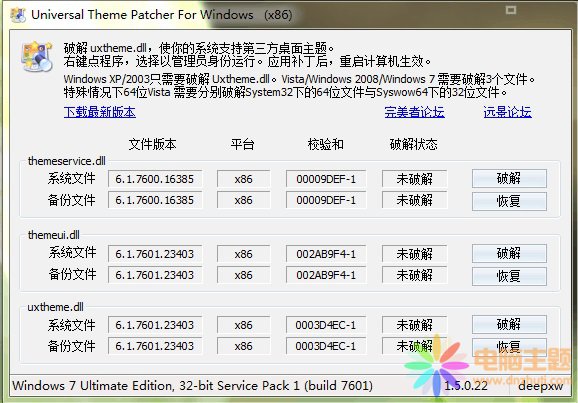Image resolution: width=578 pixels, height=403 pixels.
Task: Click uxtheme.dll backup platform x86 field
Action: click(244, 346)
